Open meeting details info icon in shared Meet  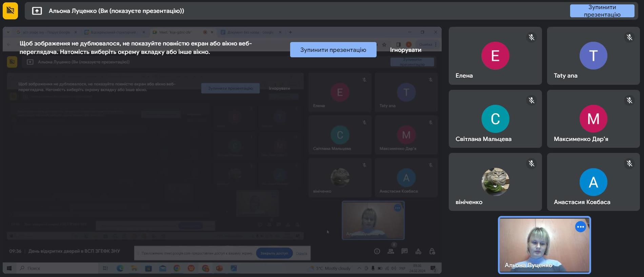(377, 251)
